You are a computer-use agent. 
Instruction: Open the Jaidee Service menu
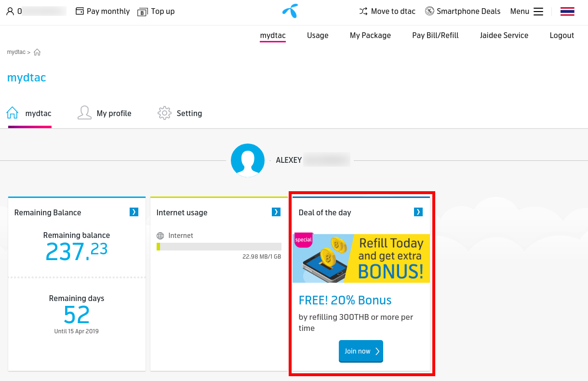[x=504, y=35]
